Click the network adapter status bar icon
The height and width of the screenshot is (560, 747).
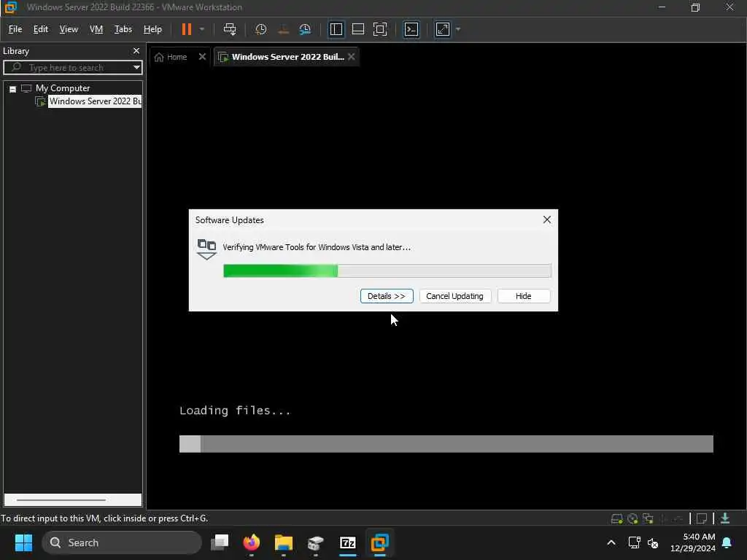pyautogui.click(x=648, y=518)
